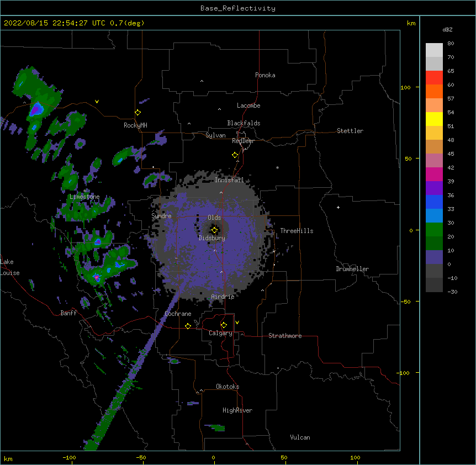Select the radar site diamond between Olds and Didsbury
476x465 pixels.
pyautogui.click(x=214, y=230)
